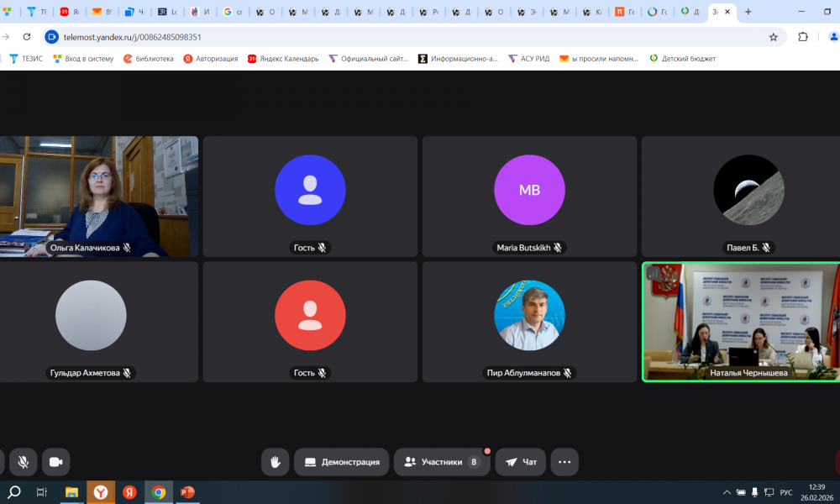Switch to the Google tab
This screenshot has height=504, width=840.
tap(234, 13)
